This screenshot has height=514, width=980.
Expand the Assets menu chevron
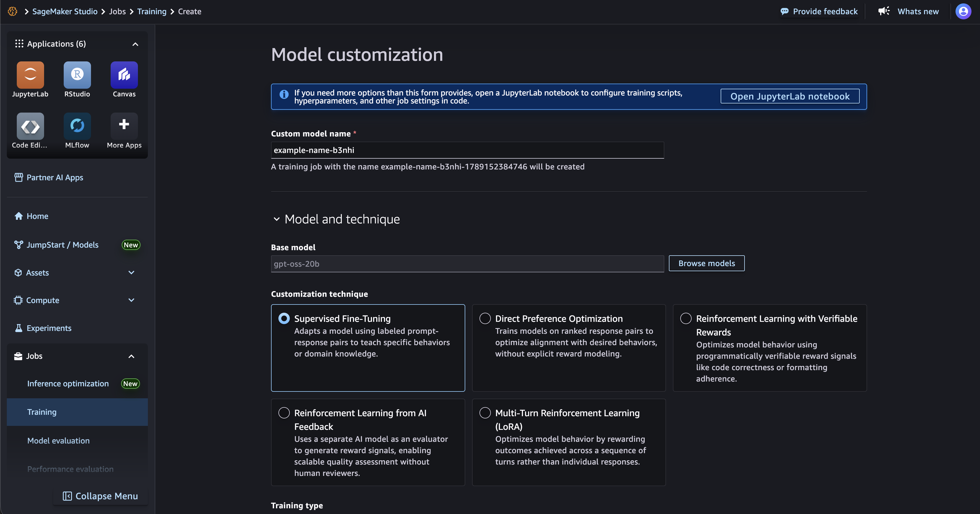(131, 272)
